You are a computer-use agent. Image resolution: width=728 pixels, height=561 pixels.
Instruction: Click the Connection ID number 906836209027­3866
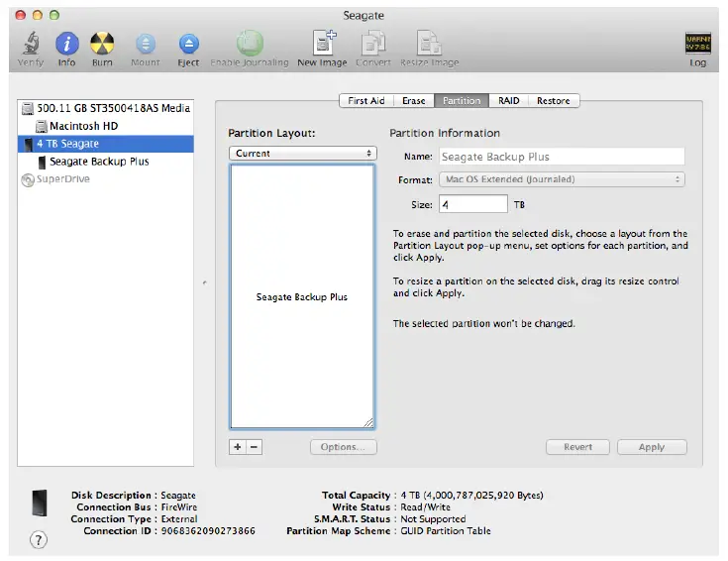208,531
